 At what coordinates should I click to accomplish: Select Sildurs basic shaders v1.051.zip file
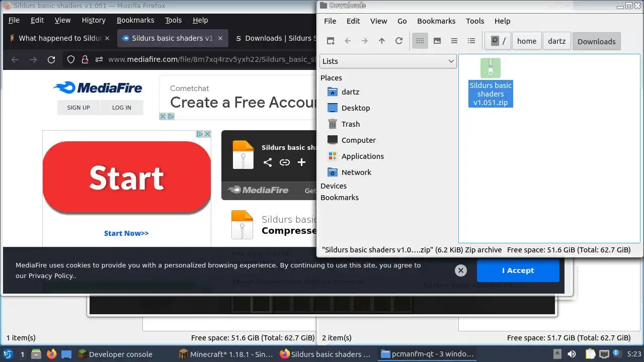click(491, 83)
